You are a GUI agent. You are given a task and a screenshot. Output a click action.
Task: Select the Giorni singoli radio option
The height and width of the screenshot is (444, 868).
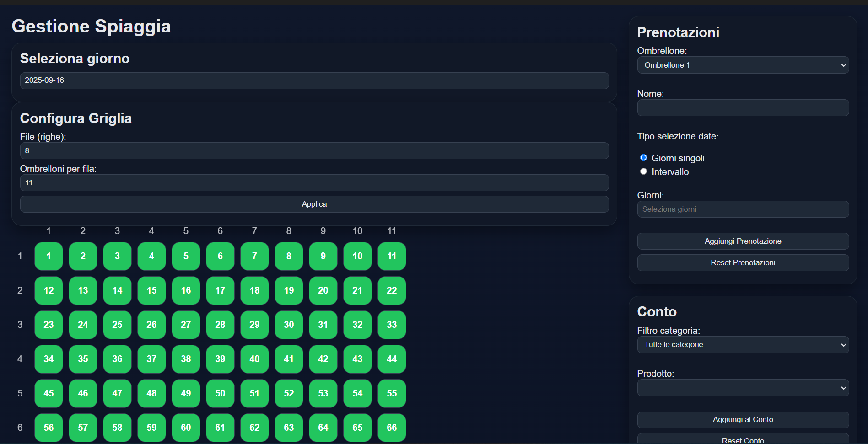pos(643,158)
